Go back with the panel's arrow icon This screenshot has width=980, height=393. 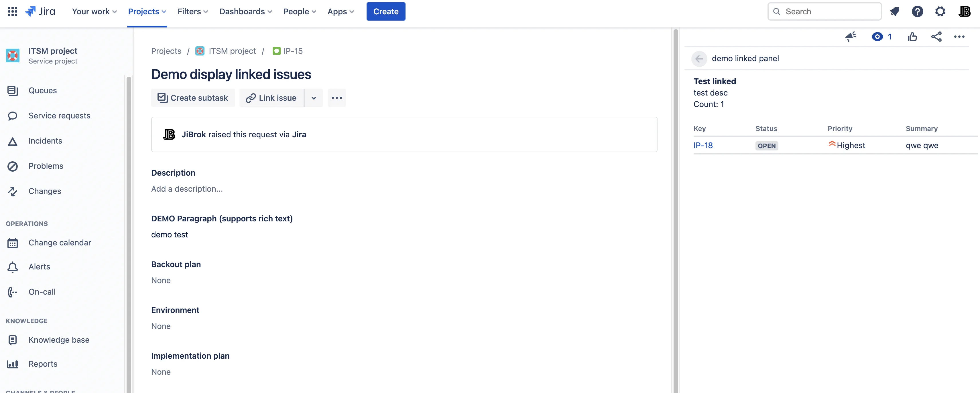point(699,59)
